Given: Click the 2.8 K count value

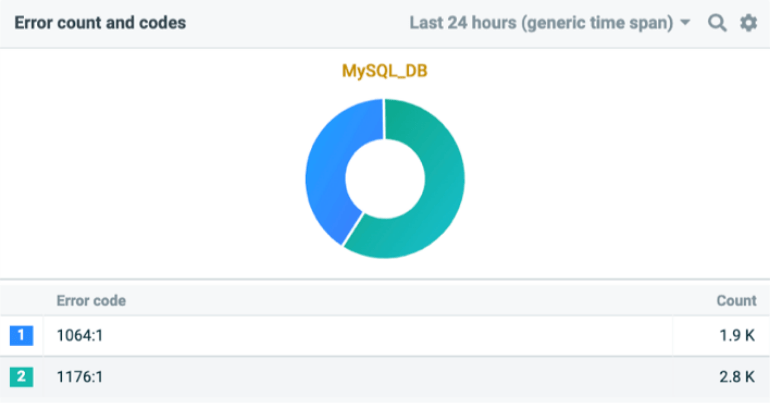Looking at the screenshot, I should pyautogui.click(x=738, y=377).
